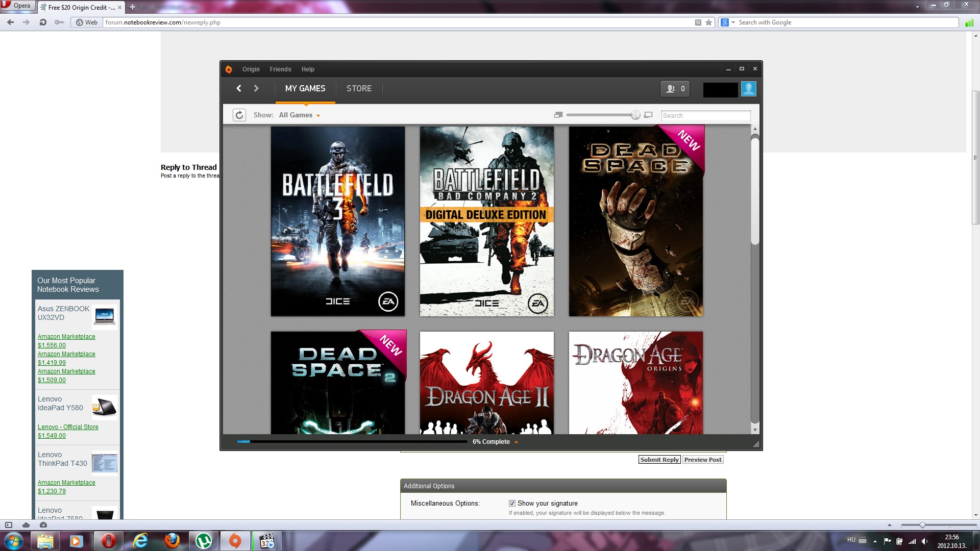Open Media Player Classic from taskbar

(x=267, y=541)
